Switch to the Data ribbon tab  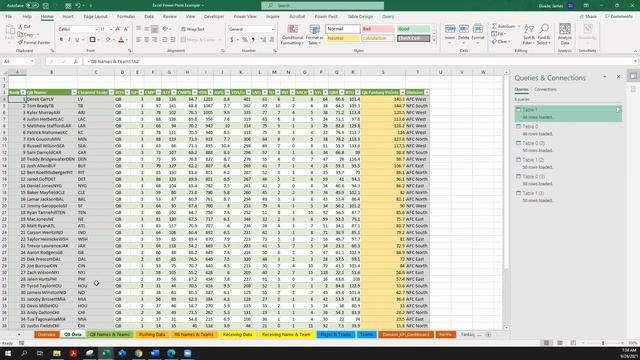(x=149, y=17)
